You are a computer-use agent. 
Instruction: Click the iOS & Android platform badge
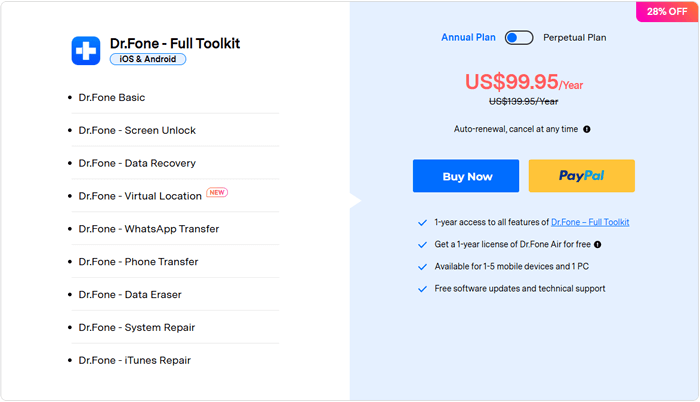pyautogui.click(x=148, y=59)
